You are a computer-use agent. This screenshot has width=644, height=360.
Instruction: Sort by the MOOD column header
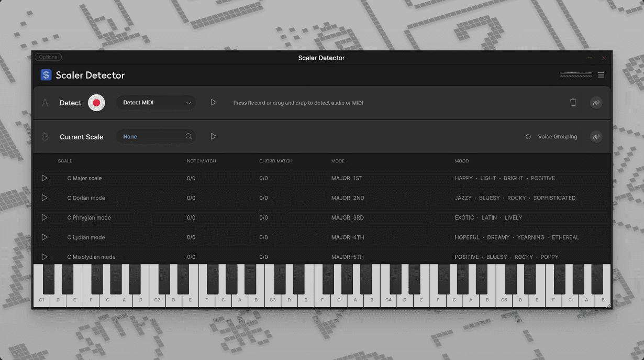pos(462,161)
